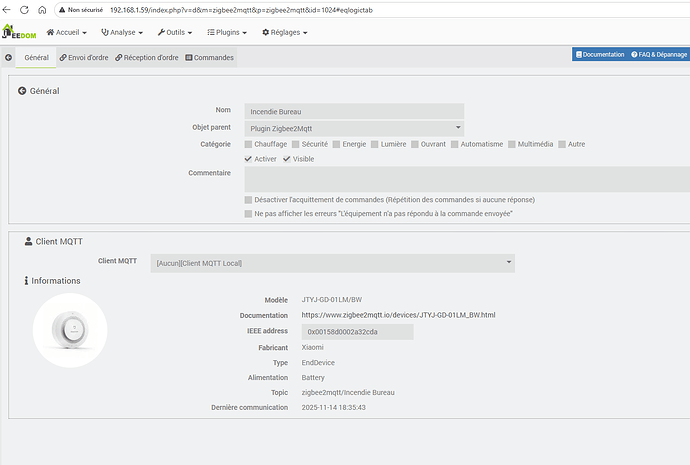
Task: Open the Analyse menu
Action: click(x=122, y=32)
